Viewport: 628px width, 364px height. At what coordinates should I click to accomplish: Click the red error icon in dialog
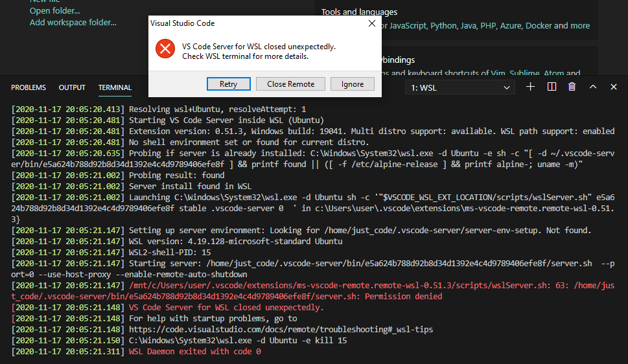[x=166, y=48]
